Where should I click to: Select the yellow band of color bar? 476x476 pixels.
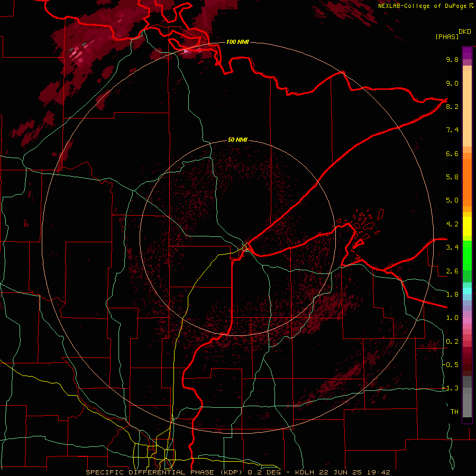coord(467,226)
